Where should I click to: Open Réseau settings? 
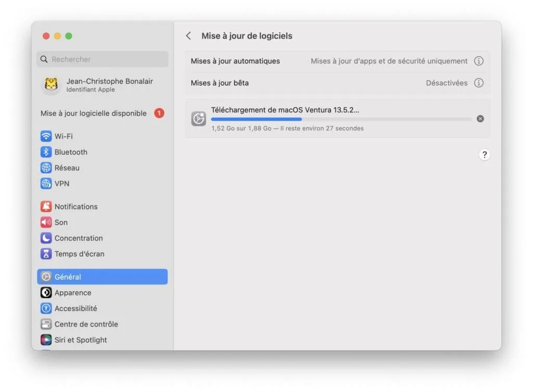click(x=67, y=167)
